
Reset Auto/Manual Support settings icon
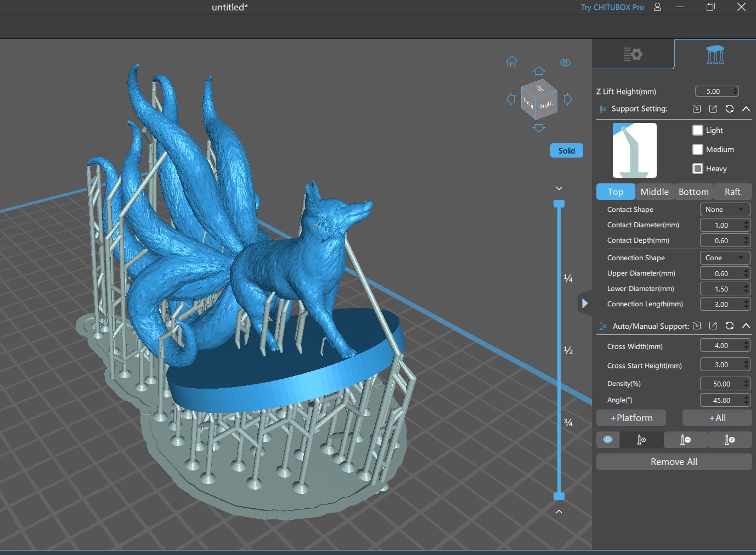click(x=730, y=326)
